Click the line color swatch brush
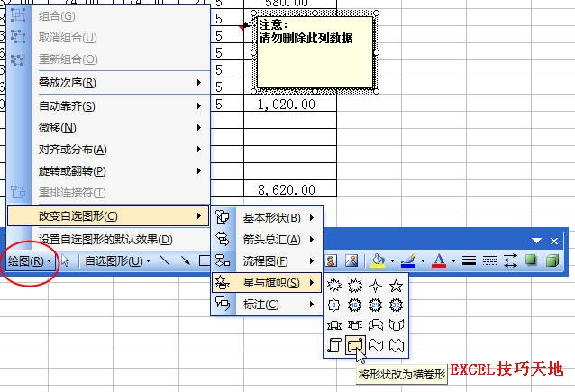 tap(408, 260)
